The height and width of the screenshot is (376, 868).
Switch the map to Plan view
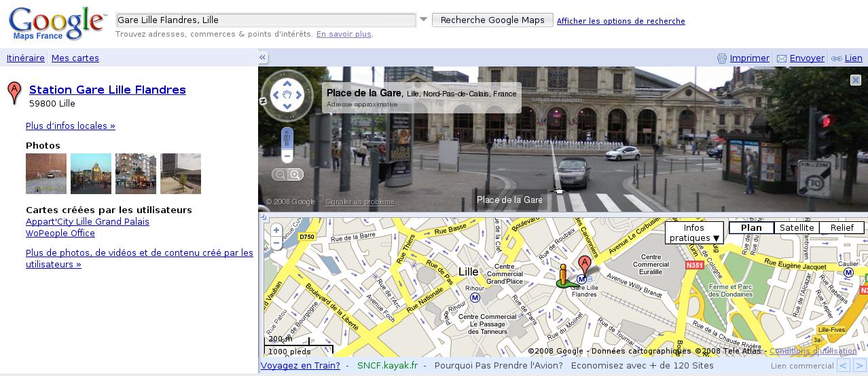(x=751, y=228)
